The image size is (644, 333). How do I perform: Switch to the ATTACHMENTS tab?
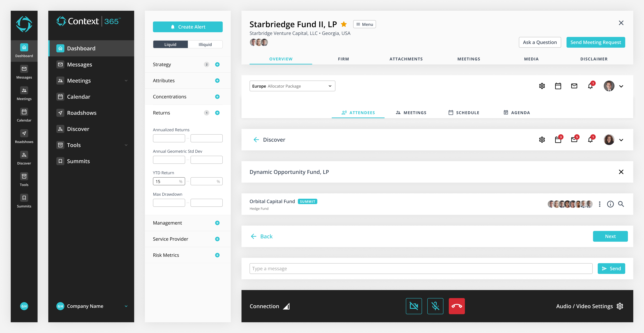(x=406, y=59)
